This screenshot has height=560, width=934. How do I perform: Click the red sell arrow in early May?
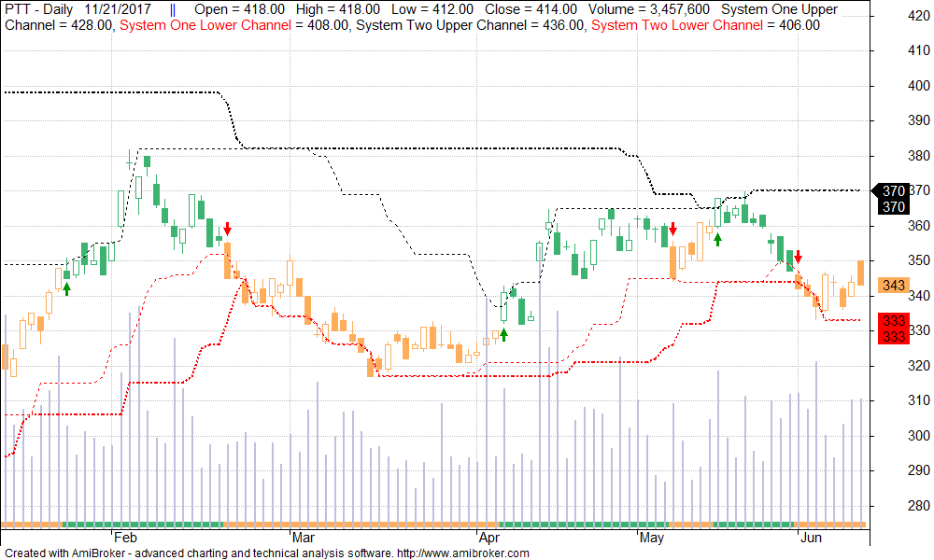[x=672, y=230]
